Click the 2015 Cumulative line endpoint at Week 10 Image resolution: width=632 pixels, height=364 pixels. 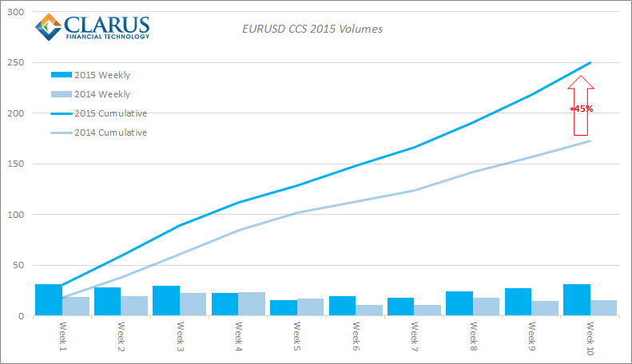(x=590, y=63)
